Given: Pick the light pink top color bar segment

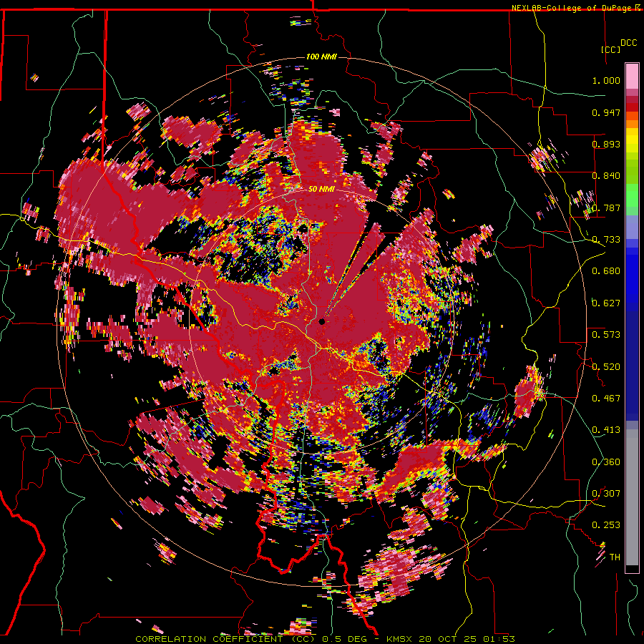Looking at the screenshot, I should 632,76.
